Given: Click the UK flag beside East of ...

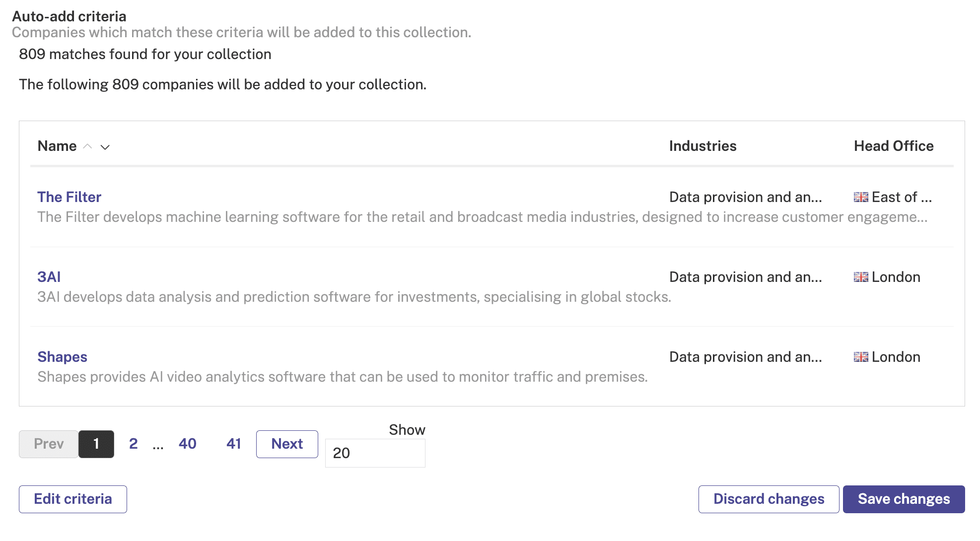Looking at the screenshot, I should pyautogui.click(x=861, y=197).
